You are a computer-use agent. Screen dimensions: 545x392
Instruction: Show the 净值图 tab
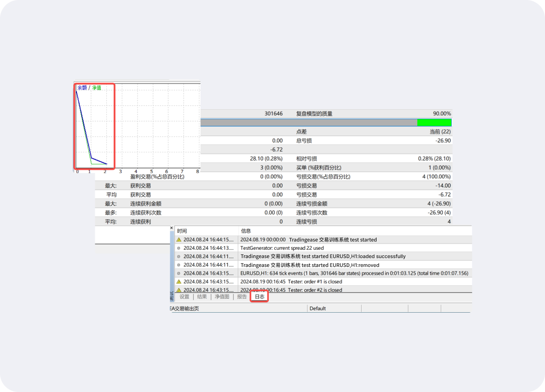point(222,297)
